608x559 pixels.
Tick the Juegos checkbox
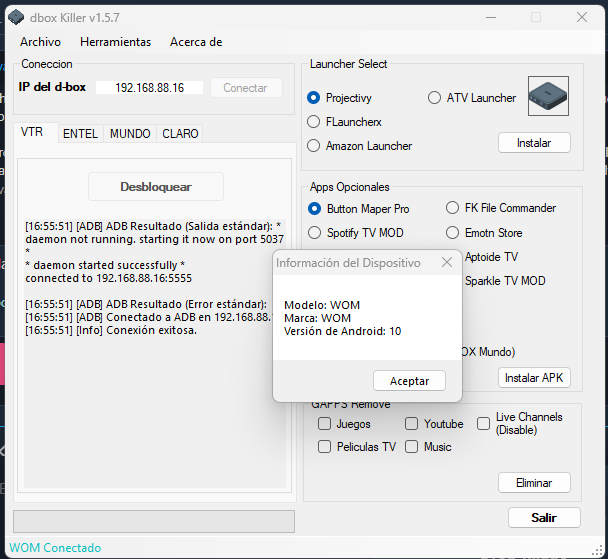(x=324, y=424)
